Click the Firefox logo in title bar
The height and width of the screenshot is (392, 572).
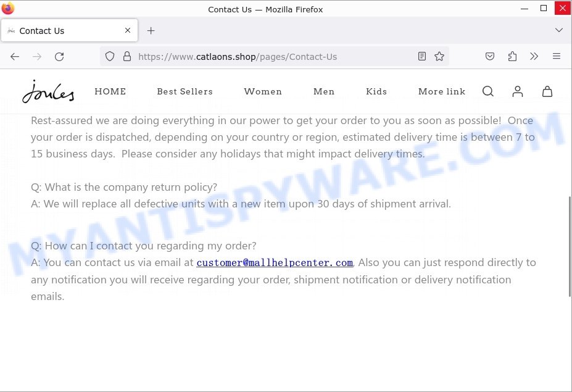8,8
